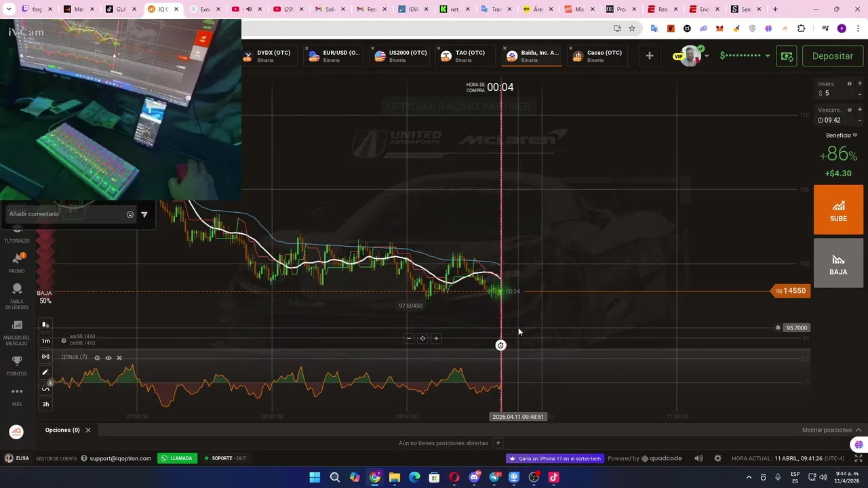The image size is (868, 488).
Task: Open indicators wave icon
Action: pyautogui.click(x=45, y=388)
